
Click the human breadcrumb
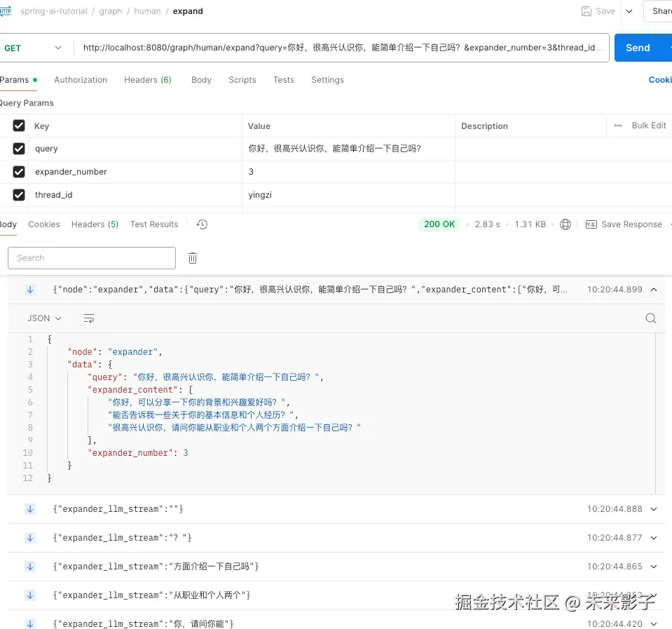[147, 11]
